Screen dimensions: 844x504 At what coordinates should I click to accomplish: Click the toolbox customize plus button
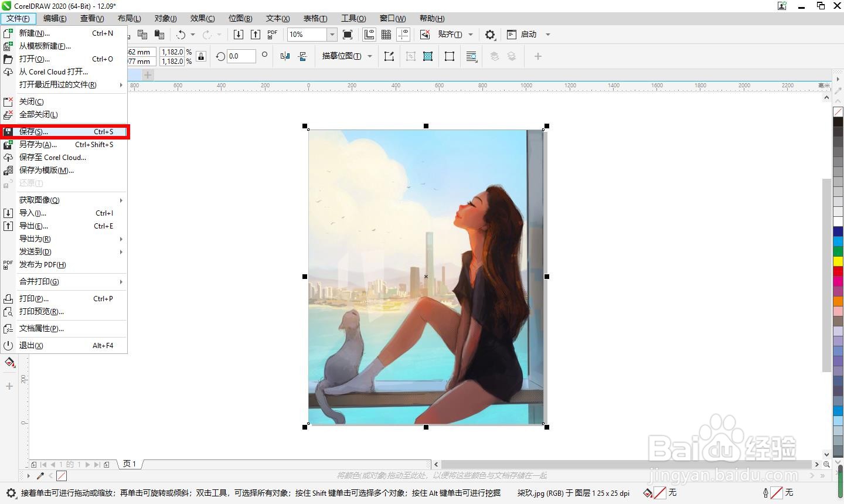[9, 386]
